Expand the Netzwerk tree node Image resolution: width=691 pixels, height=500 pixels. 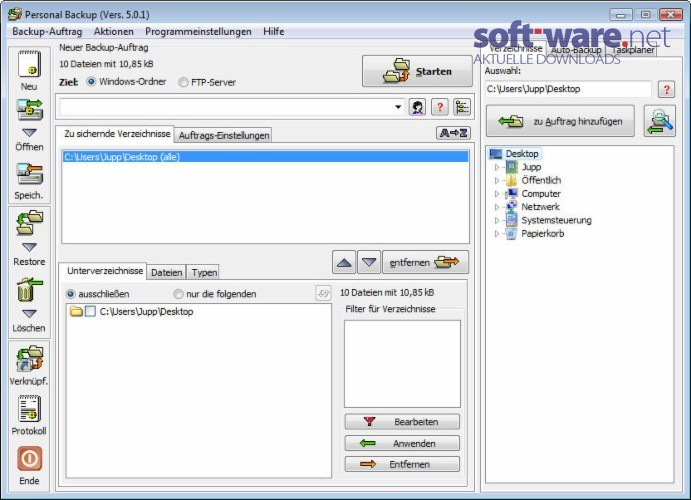pyautogui.click(x=497, y=207)
